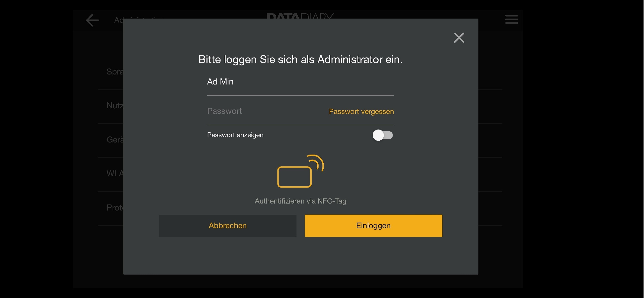Select the Spra... settings row behind dialog
The image size is (644, 298).
coord(115,72)
